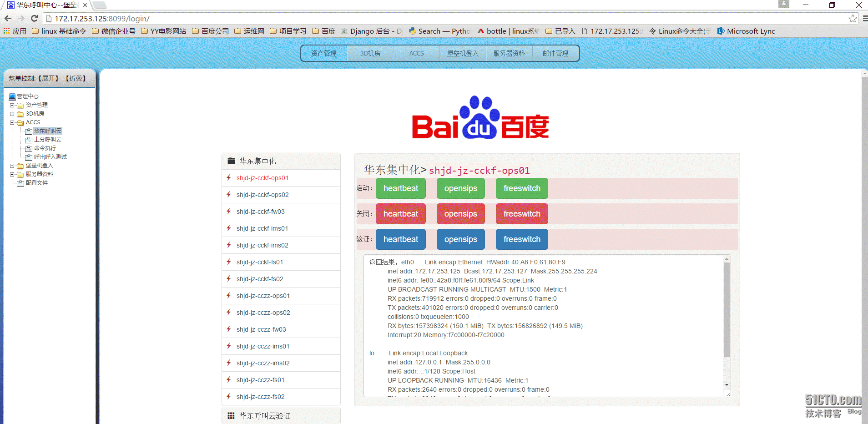Open the Linux命令大全 bookmark
Image resolution: width=868 pixels, height=424 pixels.
pyautogui.click(x=680, y=31)
